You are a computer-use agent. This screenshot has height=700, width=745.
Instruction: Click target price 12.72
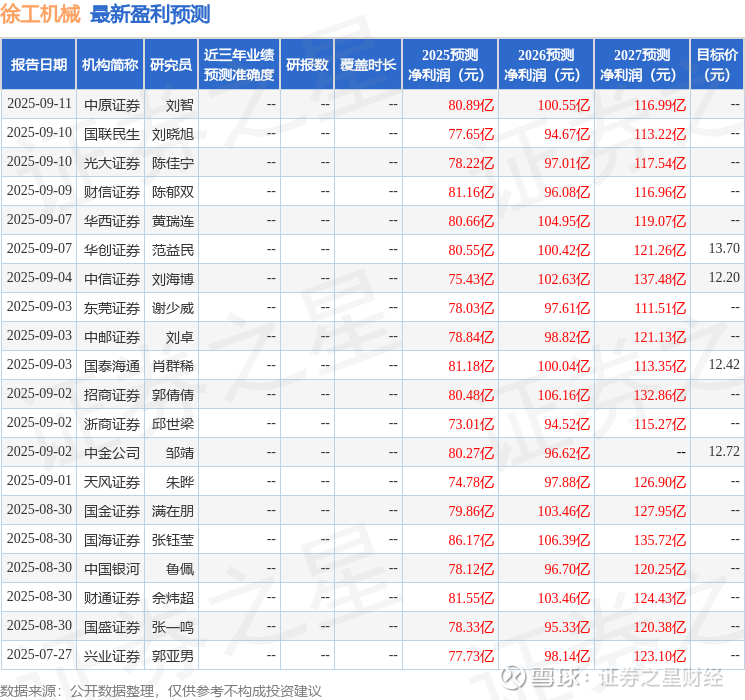724,451
